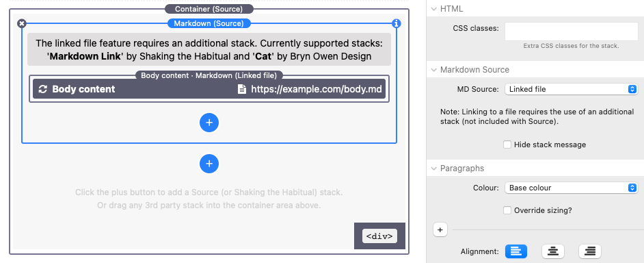Remove the Markdown stack via the x icon
This screenshot has width=644, height=263.
(x=22, y=23)
